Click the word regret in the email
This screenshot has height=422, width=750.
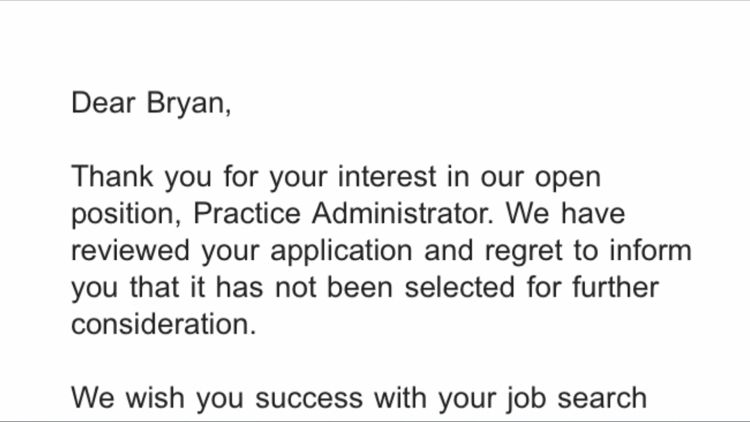tap(523, 252)
